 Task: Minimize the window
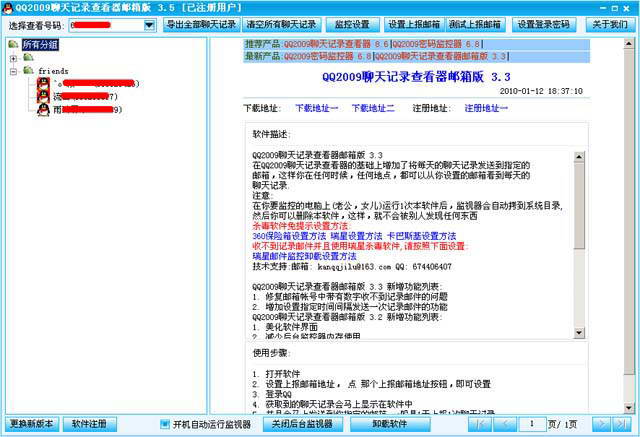point(603,8)
